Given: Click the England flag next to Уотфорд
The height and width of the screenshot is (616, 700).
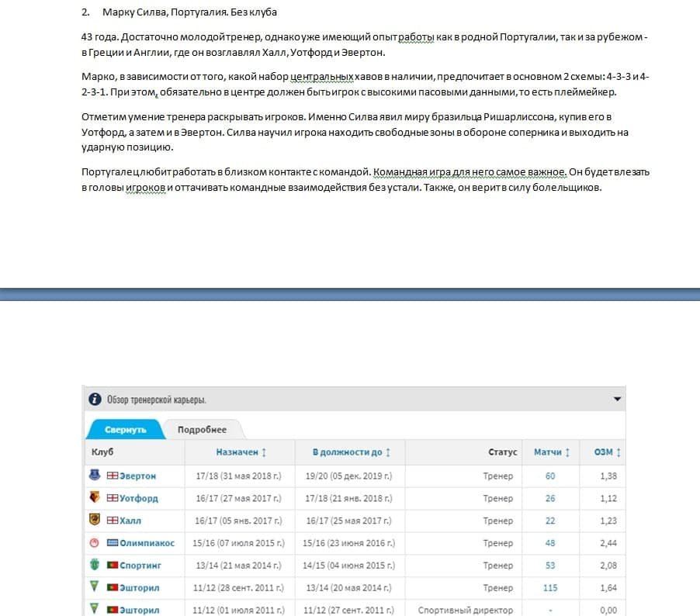Looking at the screenshot, I should [x=113, y=498].
